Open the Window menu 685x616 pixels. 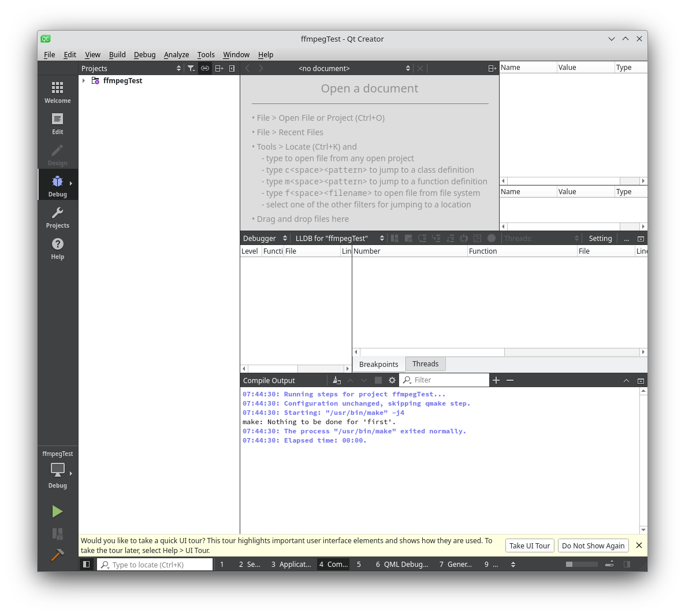(236, 55)
